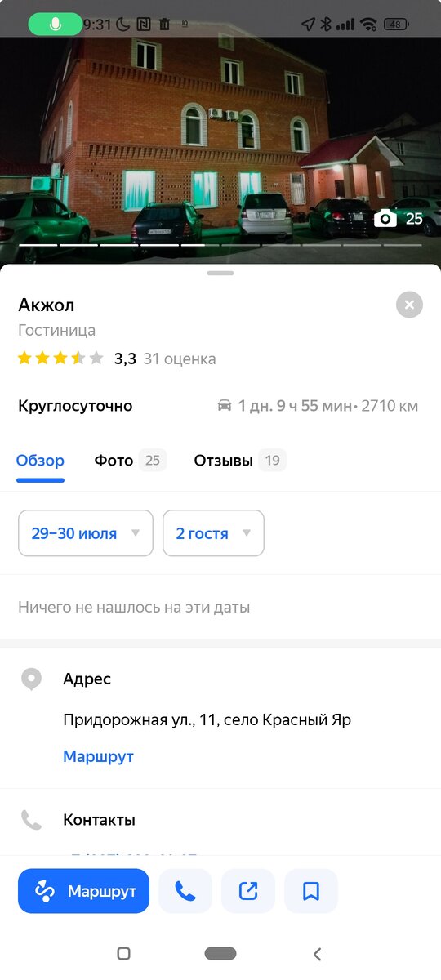Go back with the Android back arrow

pos(318,953)
